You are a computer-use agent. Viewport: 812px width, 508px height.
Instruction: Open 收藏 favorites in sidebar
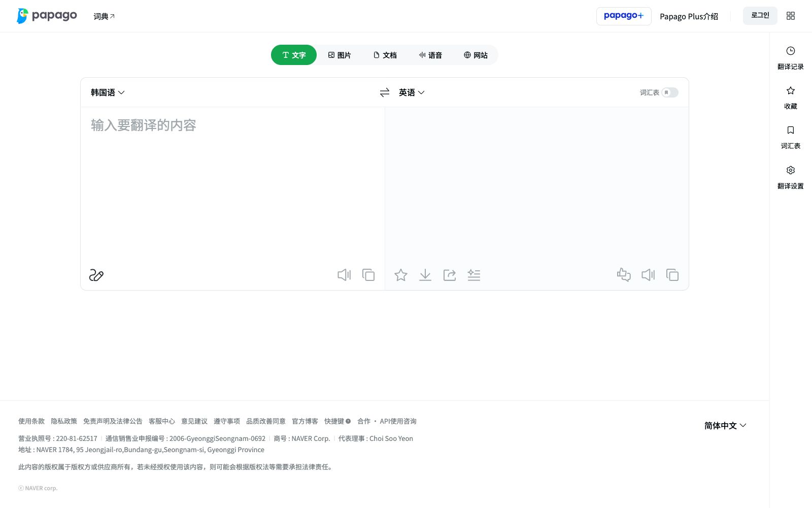791,98
